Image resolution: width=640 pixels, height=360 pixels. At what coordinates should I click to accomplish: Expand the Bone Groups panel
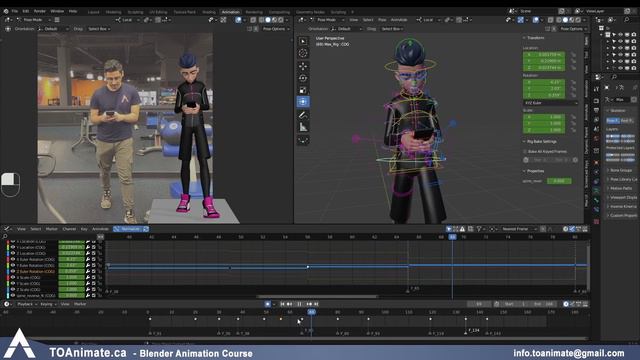point(621,170)
